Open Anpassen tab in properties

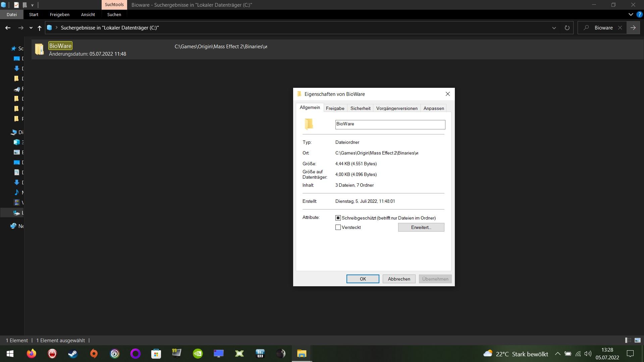(x=434, y=108)
